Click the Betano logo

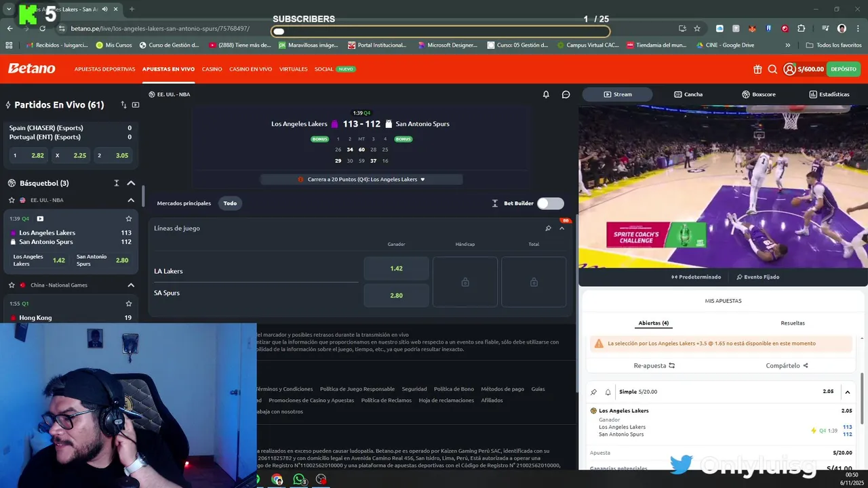tap(32, 68)
